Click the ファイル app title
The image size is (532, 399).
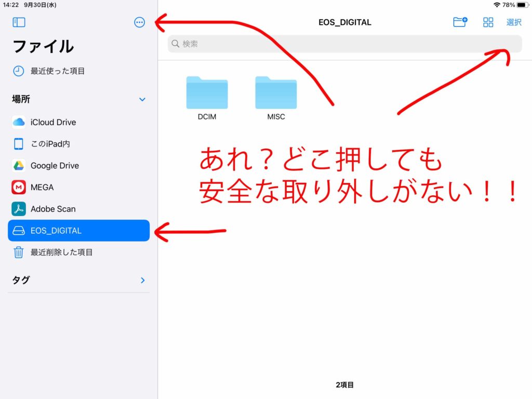coord(43,46)
